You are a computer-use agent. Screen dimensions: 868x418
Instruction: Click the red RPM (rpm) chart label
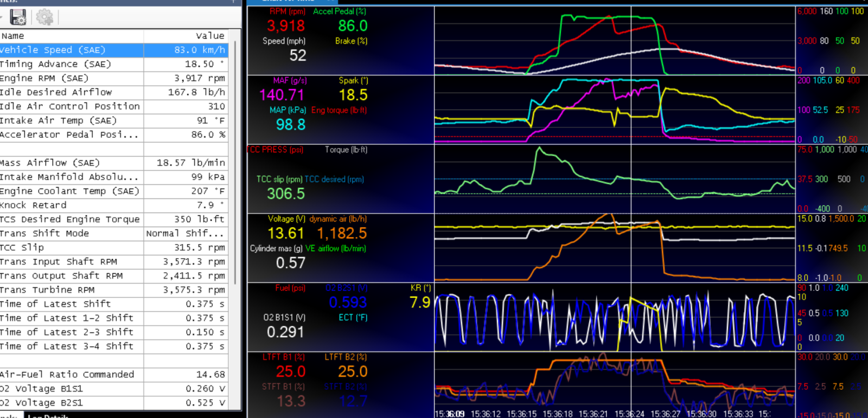pos(287,11)
